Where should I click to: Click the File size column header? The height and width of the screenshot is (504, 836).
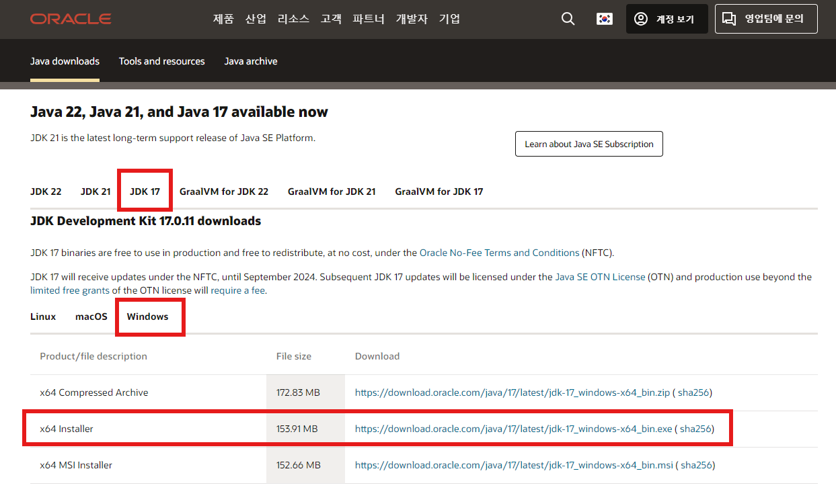(294, 356)
